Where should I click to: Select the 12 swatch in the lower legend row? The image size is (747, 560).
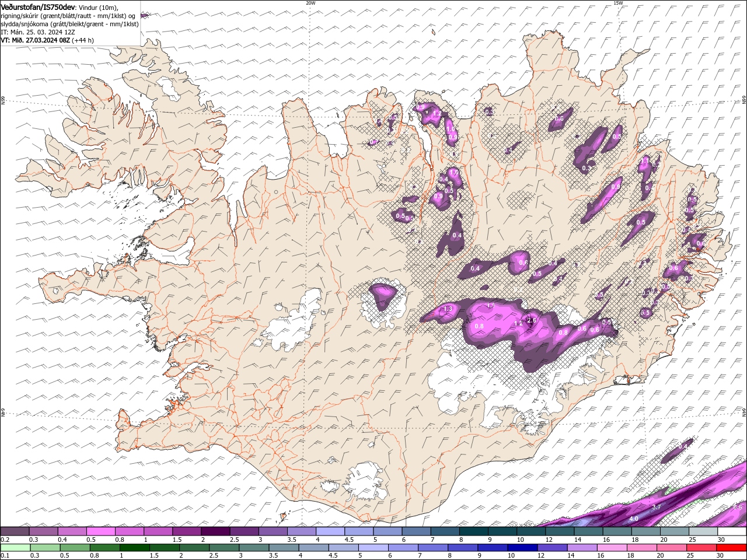pos(553,548)
